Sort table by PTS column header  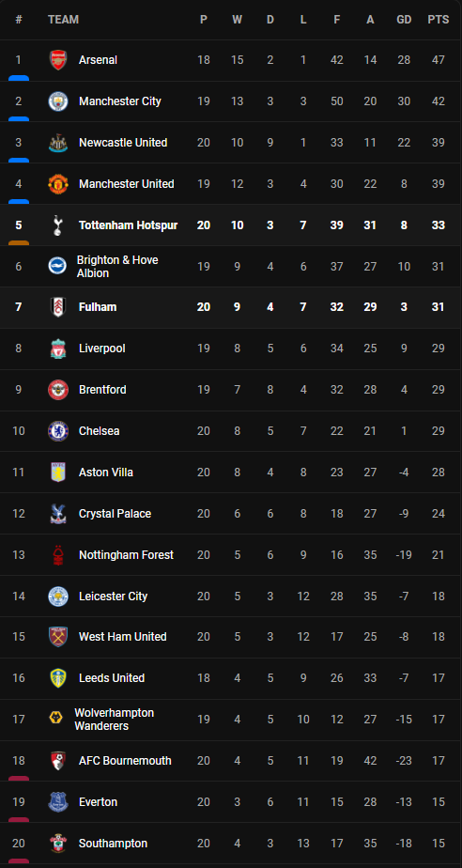439,20
